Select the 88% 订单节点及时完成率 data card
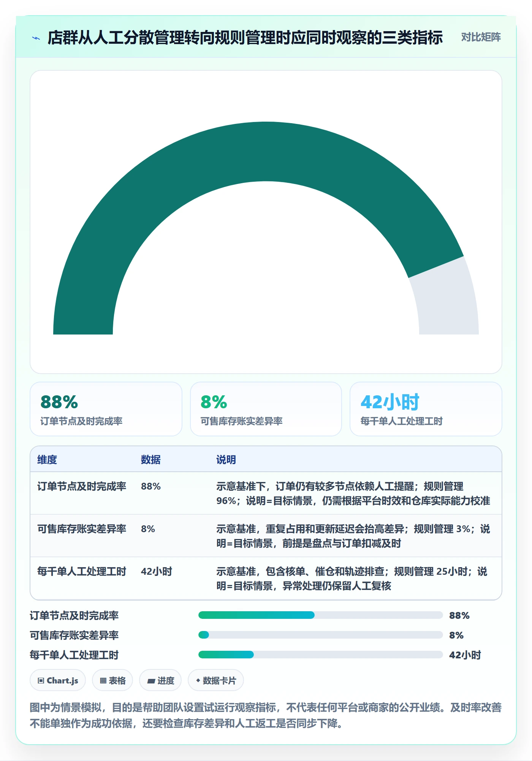Viewport: 532px width, 761px height. (106, 409)
